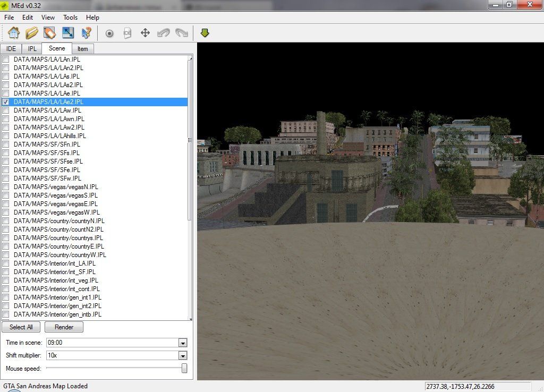The height and width of the screenshot is (392, 544).
Task: Click the green down arrow toolbar icon
Action: tap(205, 33)
